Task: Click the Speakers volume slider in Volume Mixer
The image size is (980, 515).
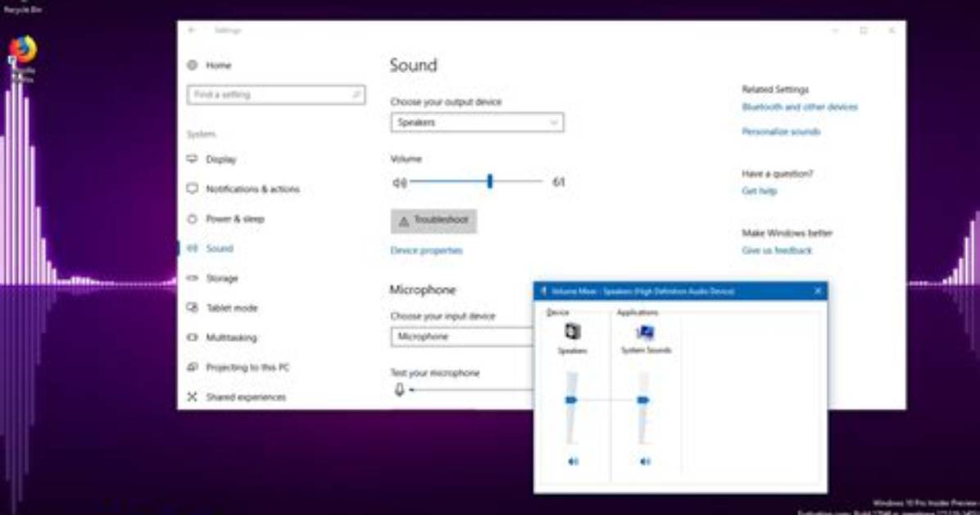Action: (x=571, y=400)
